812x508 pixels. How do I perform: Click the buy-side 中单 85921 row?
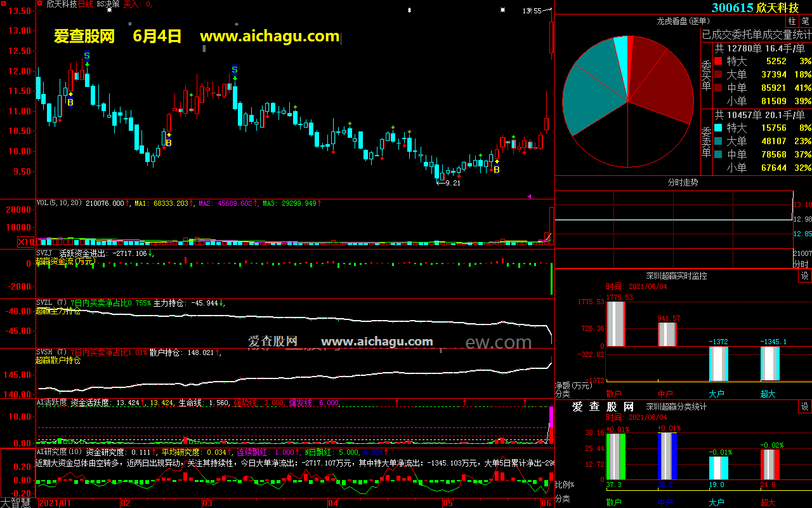coord(763,88)
